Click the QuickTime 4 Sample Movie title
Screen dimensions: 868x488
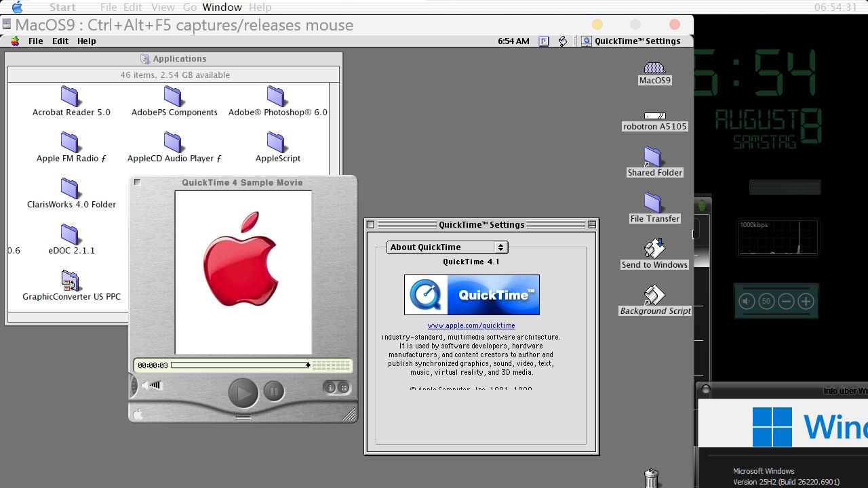click(242, 182)
